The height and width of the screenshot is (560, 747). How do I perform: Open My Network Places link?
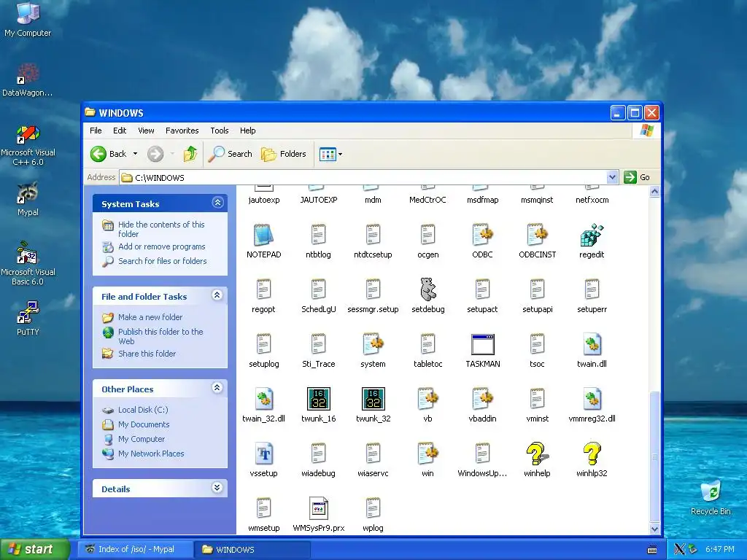(151, 454)
